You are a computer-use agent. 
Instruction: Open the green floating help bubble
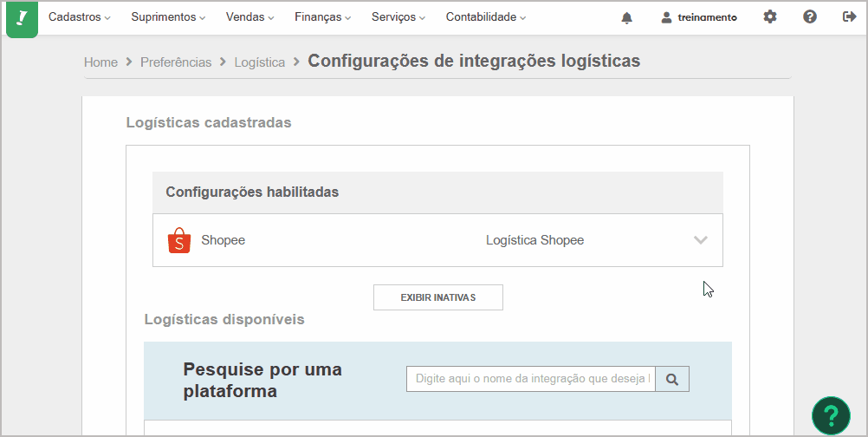[x=831, y=415]
